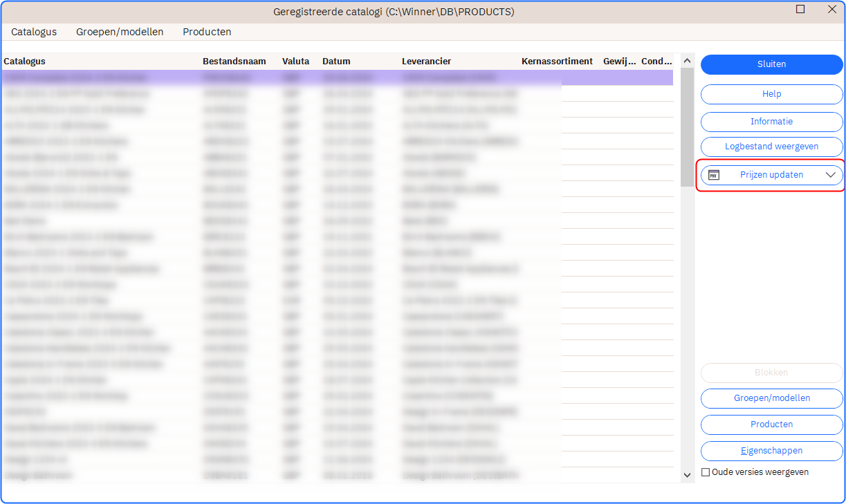The width and height of the screenshot is (846, 504).
Task: Open the Producten menu in menu bar
Action: tap(207, 32)
